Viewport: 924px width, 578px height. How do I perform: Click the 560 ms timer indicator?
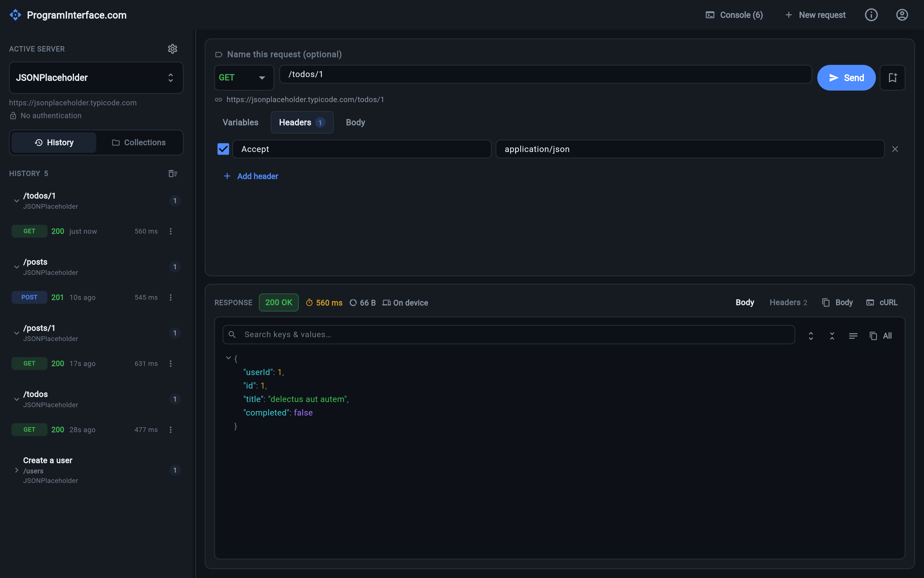324,303
